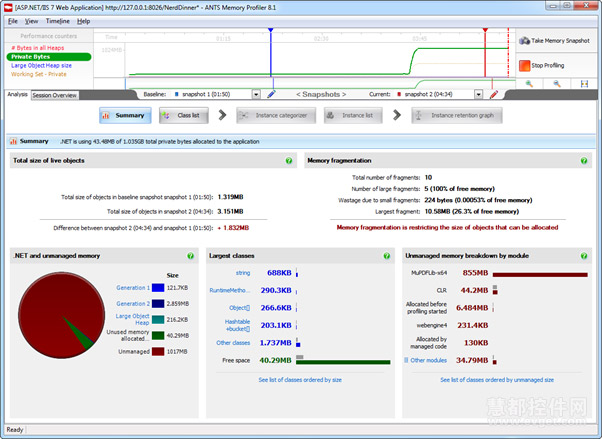Viewport: 602px width, 439px height.
Task: Click Take Memory Snapshot button text
Action: point(560,41)
